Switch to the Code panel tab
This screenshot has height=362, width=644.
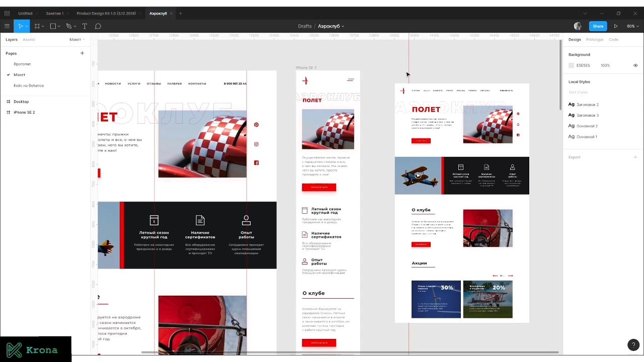(613, 40)
